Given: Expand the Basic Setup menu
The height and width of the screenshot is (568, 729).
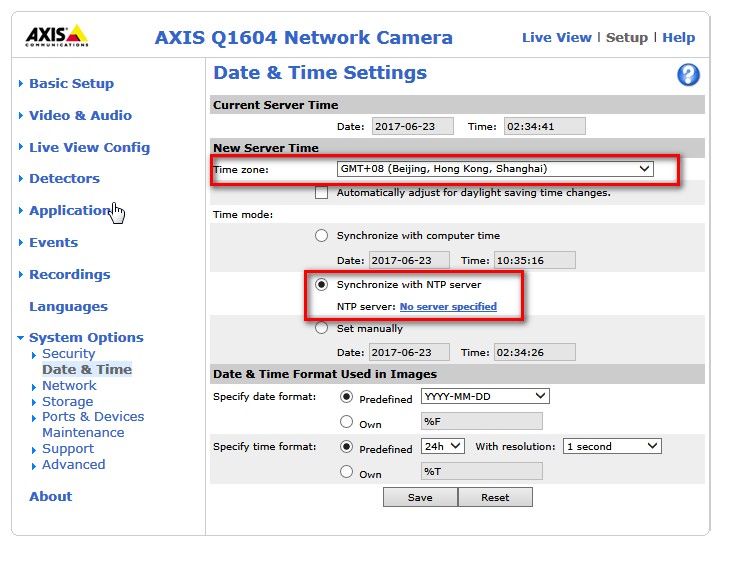Looking at the screenshot, I should (71, 84).
